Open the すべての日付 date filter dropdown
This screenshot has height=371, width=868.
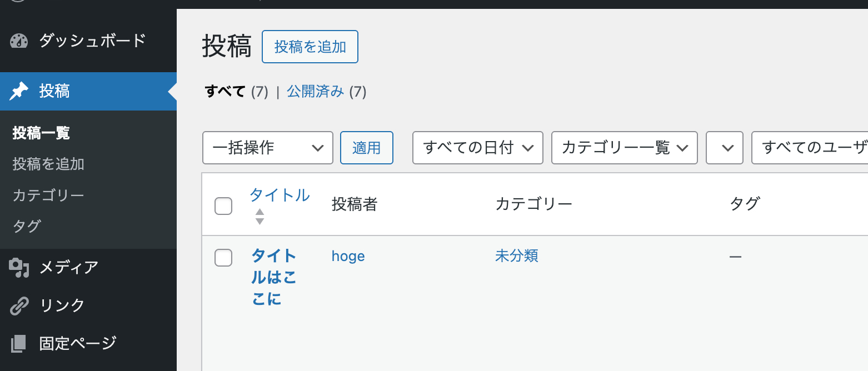[477, 148]
